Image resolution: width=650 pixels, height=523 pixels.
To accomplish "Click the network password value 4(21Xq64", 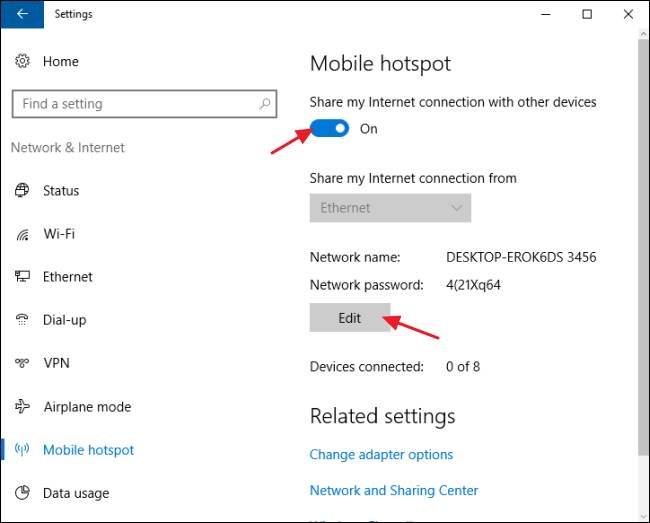I will click(x=473, y=285).
